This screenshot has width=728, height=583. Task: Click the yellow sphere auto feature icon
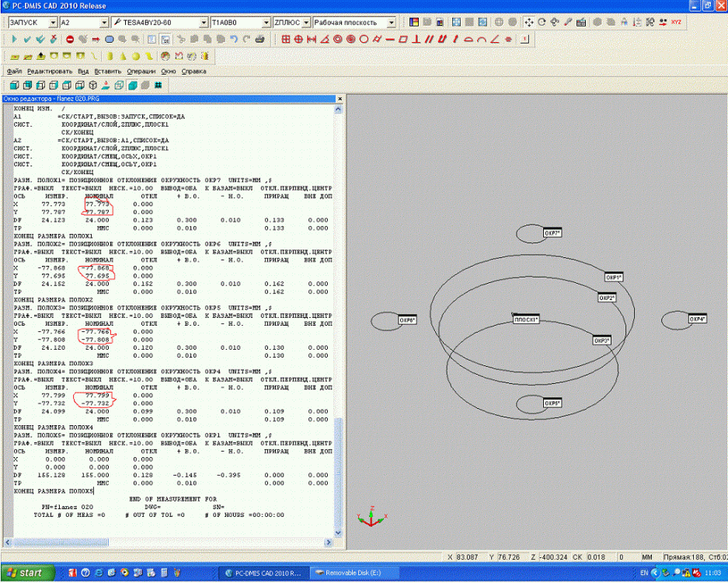coord(135,56)
